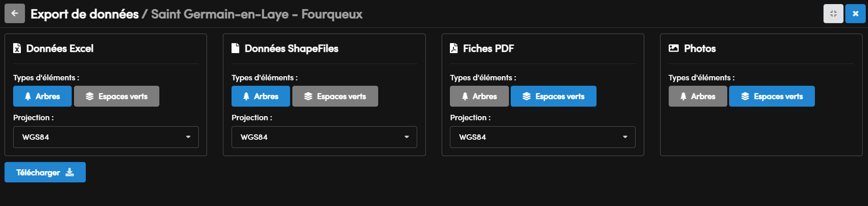868x206 pixels.
Task: Toggle Arbres in Données ShapeFiles
Action: tap(261, 96)
